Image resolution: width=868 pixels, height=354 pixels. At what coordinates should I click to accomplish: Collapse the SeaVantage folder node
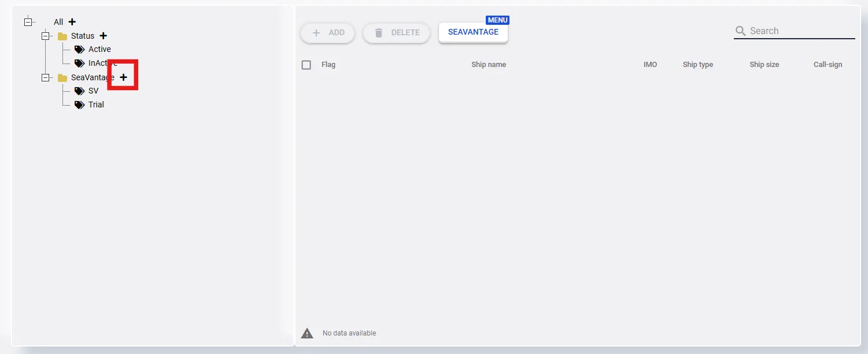pyautogui.click(x=45, y=77)
